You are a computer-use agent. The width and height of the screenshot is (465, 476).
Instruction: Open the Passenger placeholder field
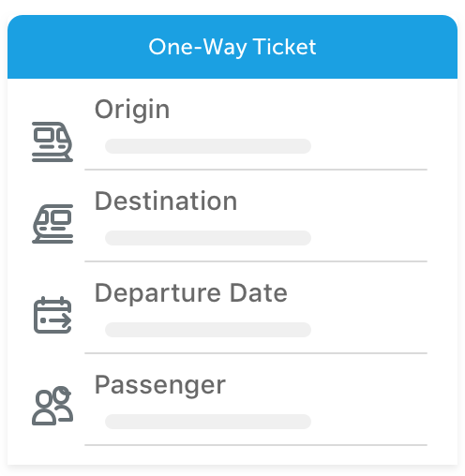click(208, 422)
